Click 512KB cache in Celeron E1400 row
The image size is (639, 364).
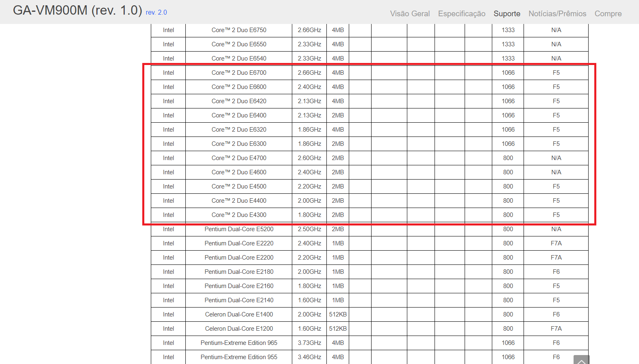pyautogui.click(x=338, y=314)
